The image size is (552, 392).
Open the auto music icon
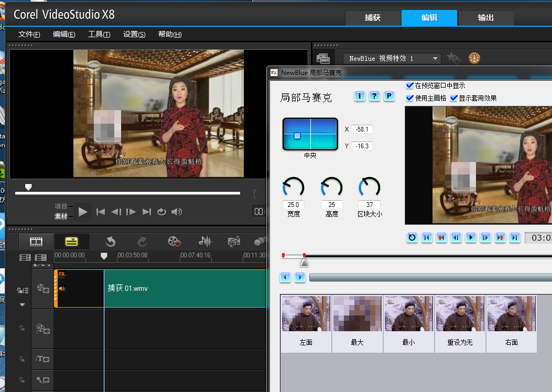point(234,242)
